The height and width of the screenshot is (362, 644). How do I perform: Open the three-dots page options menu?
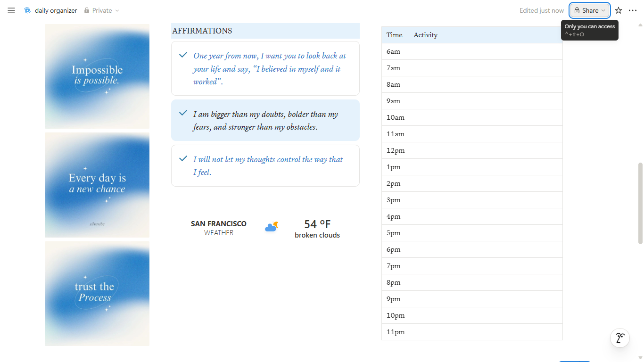pos(633,10)
